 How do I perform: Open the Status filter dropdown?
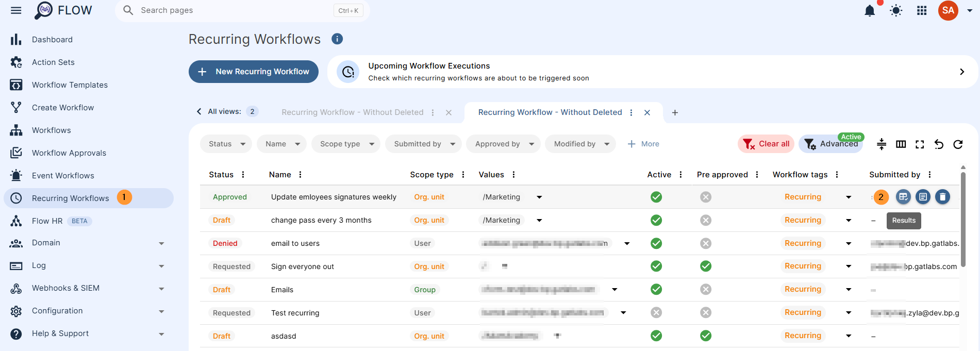coord(226,144)
